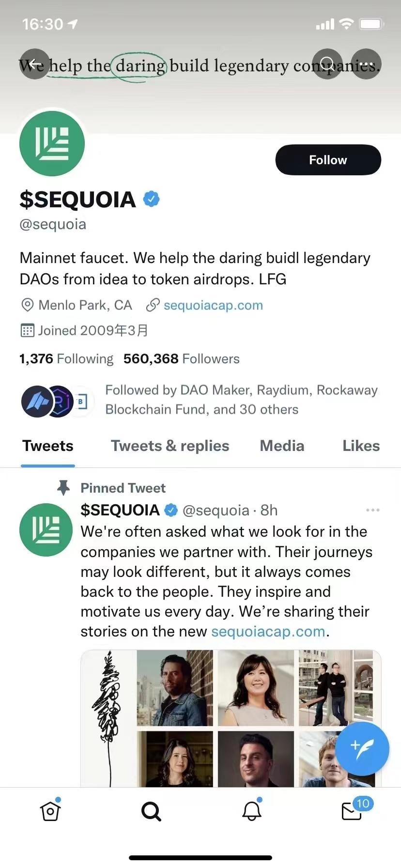View the 1,376 Following list
Viewport: 401px width, 868px height.
pyautogui.click(x=66, y=358)
